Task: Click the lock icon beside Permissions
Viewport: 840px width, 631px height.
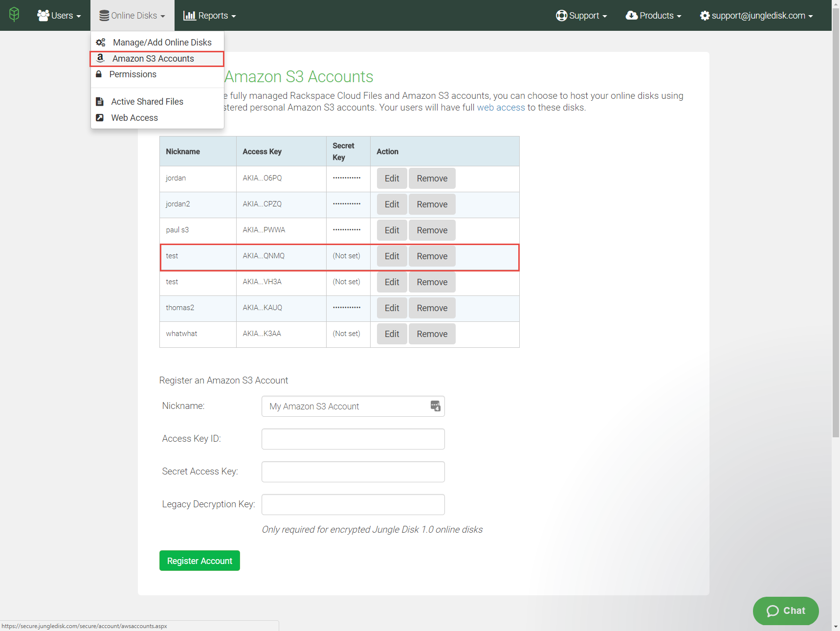Action: (99, 74)
